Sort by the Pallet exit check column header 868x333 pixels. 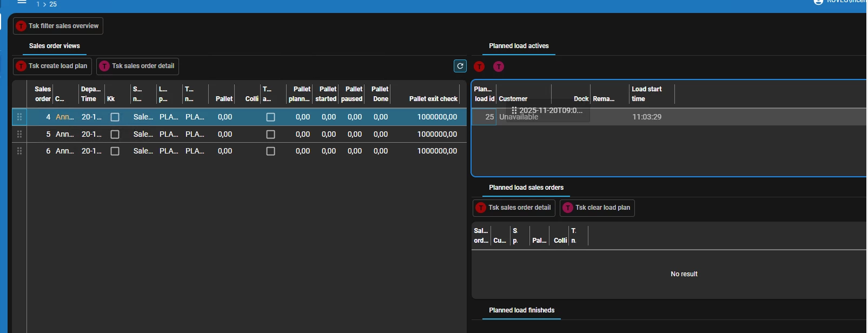[433, 98]
